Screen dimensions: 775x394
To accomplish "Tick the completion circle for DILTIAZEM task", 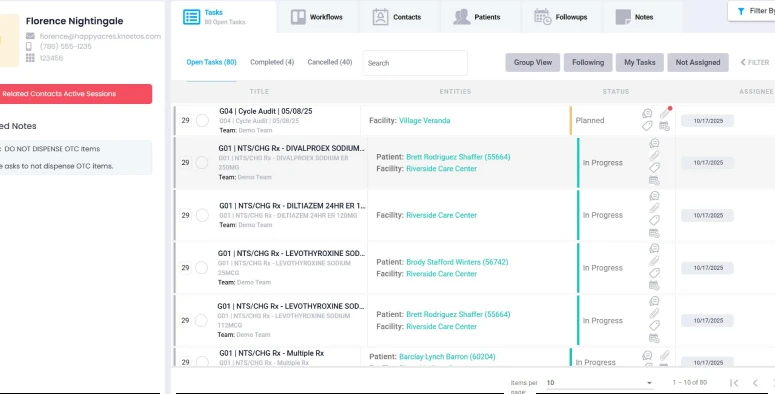I will point(202,215).
